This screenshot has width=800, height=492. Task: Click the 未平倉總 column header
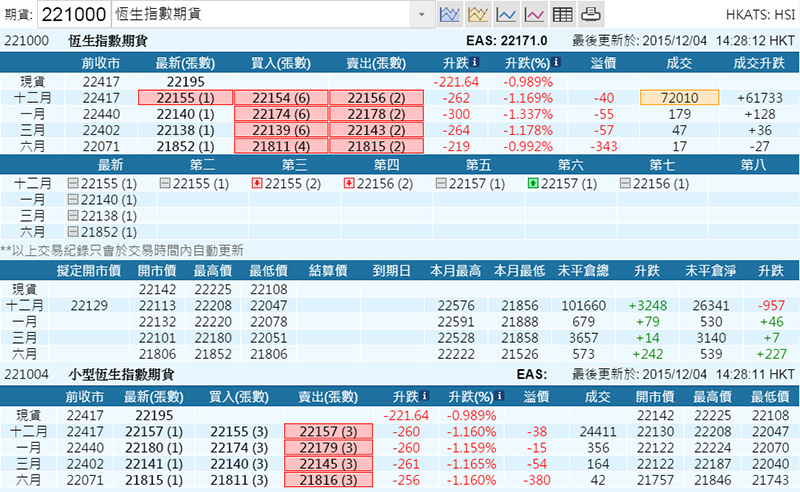click(x=583, y=270)
